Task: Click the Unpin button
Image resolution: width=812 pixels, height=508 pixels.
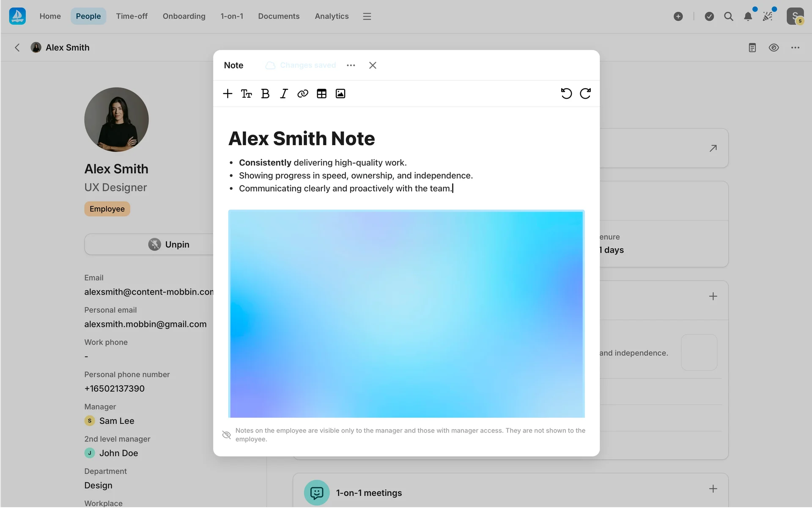Action: click(x=169, y=244)
